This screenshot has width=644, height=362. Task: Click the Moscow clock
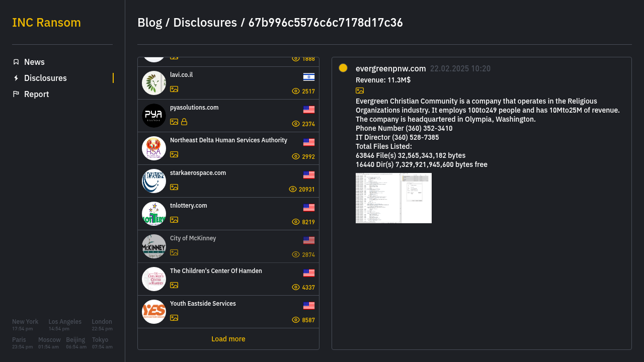click(49, 343)
